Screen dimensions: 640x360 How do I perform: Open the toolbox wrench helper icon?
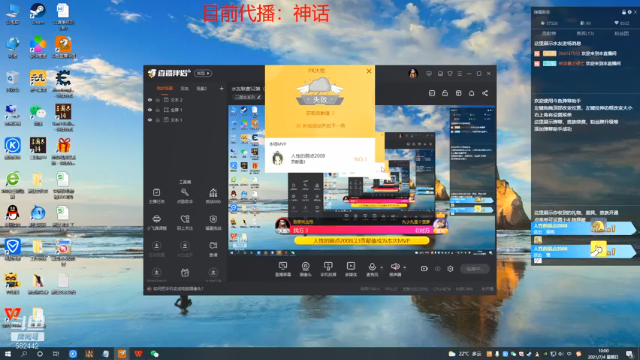[x=185, y=192]
